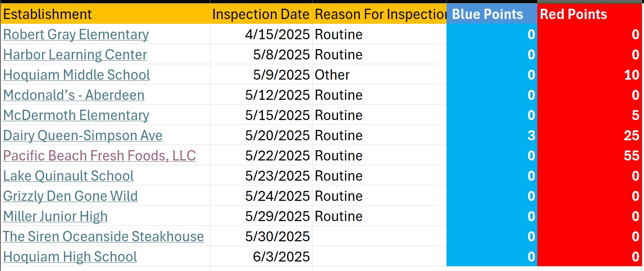Follow the Hoquiam Middle School link
The width and height of the screenshot is (644, 271).
pos(77,75)
